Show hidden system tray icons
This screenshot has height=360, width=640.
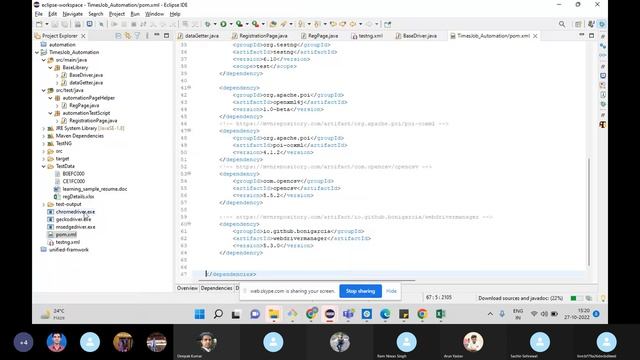click(490, 314)
